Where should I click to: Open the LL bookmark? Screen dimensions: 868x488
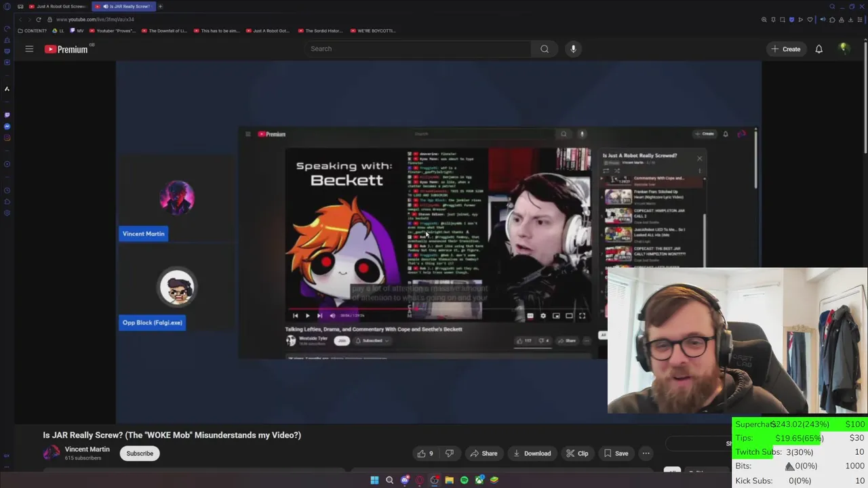click(58, 30)
